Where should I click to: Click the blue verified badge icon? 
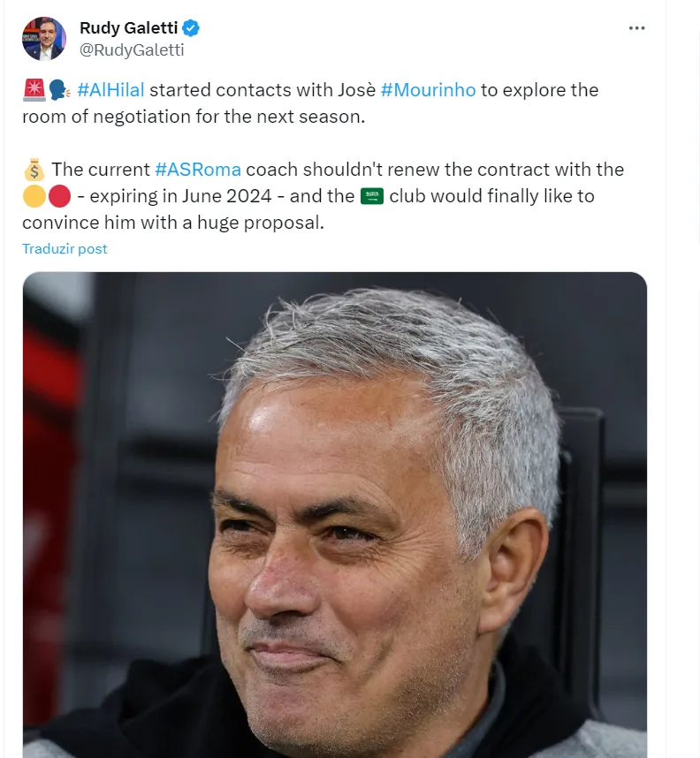coord(191,28)
